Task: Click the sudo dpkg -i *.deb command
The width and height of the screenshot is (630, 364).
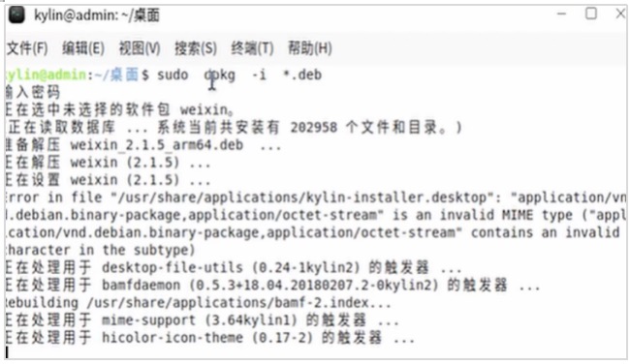Action: 239,76
